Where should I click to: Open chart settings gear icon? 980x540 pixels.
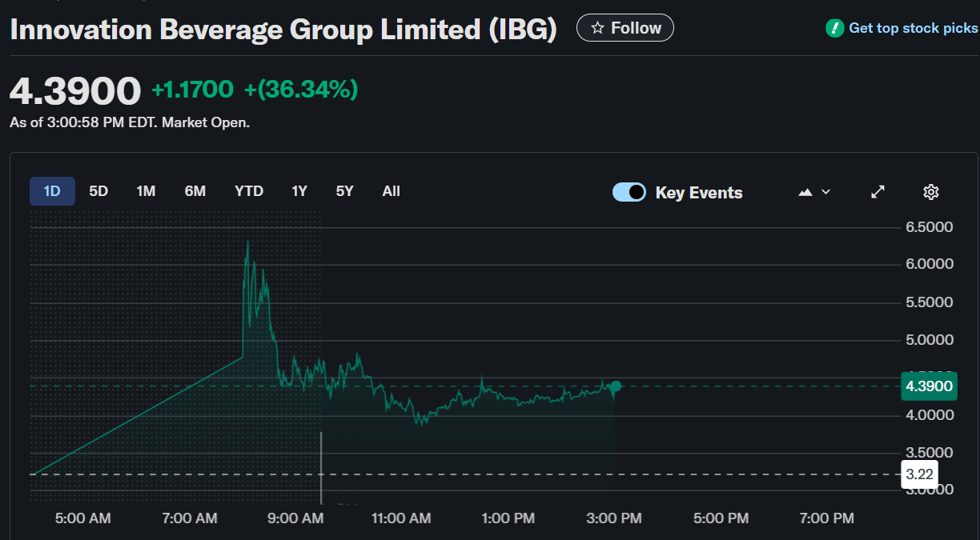(930, 192)
